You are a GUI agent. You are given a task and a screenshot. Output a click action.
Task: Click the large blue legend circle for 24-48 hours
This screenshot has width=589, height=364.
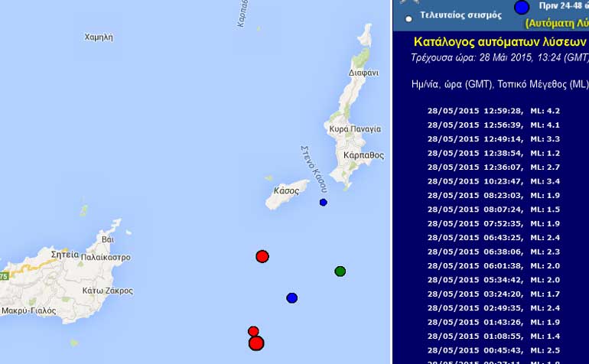[x=522, y=7]
